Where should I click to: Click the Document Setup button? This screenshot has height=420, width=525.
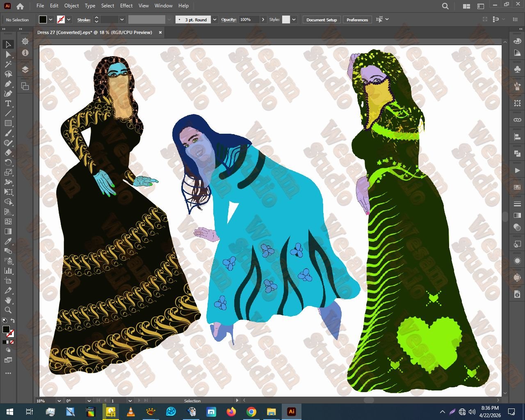(322, 20)
